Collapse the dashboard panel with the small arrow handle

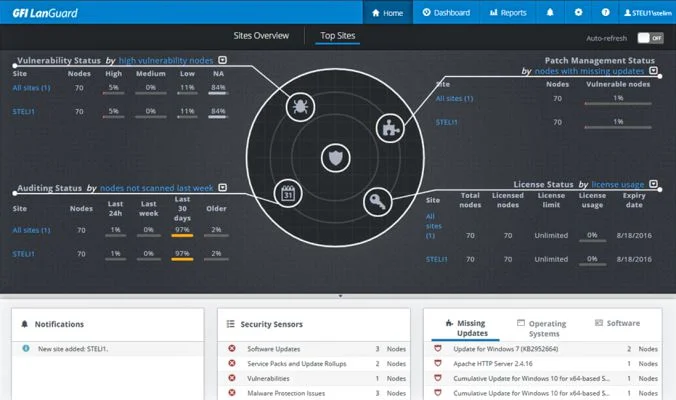(x=338, y=296)
